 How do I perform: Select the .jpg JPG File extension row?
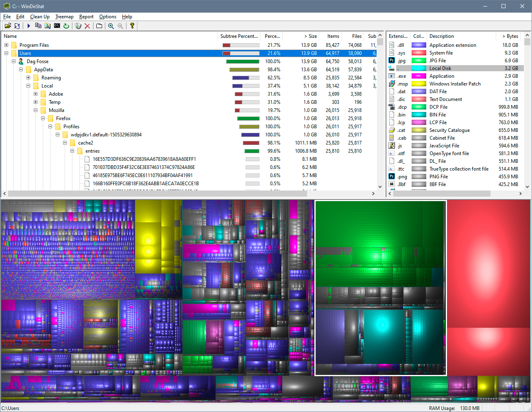[447, 60]
